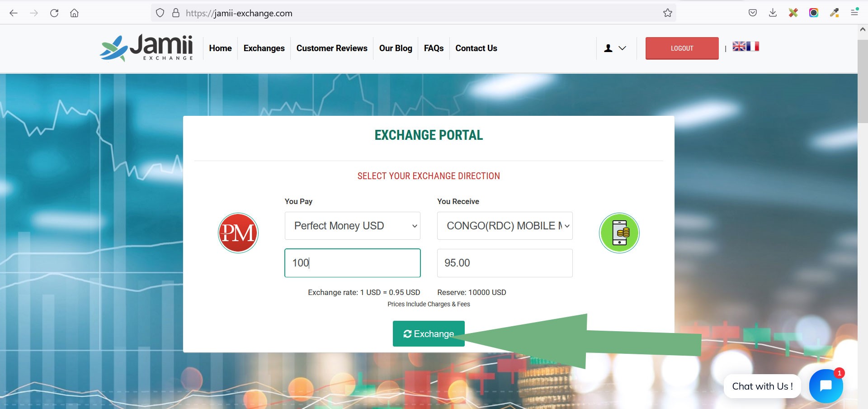The height and width of the screenshot is (409, 868).
Task: Switch language to French via France flag
Action: (x=753, y=46)
